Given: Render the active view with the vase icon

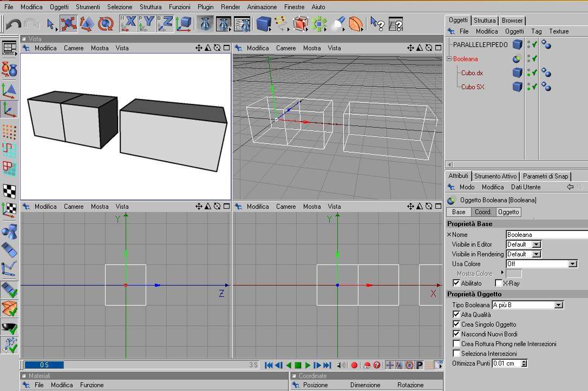Looking at the screenshot, I should pos(205,24).
